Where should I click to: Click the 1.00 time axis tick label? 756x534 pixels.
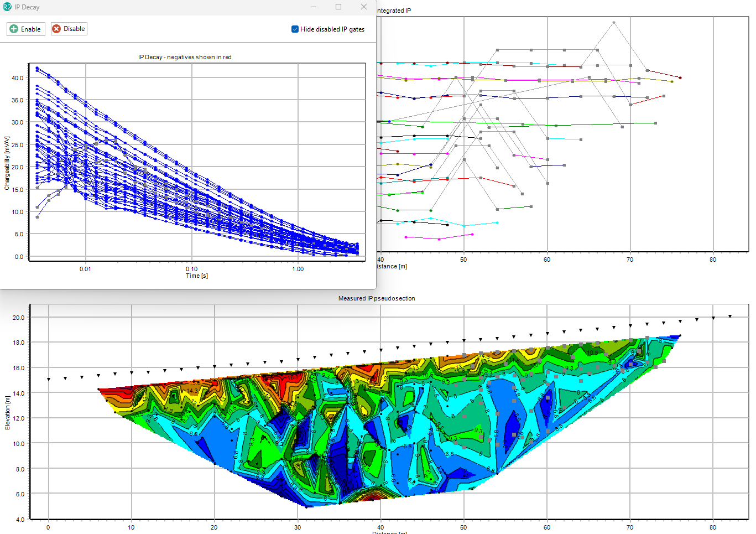pos(298,269)
